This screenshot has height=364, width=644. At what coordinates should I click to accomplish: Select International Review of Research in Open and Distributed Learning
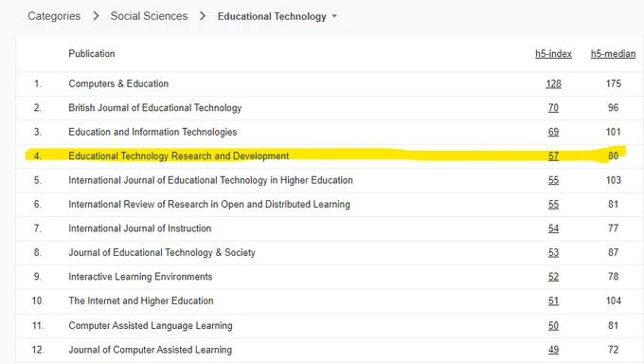(x=209, y=205)
